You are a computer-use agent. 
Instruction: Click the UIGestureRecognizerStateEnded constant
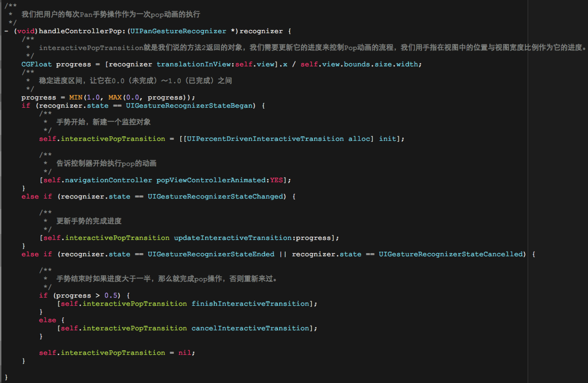pos(211,254)
